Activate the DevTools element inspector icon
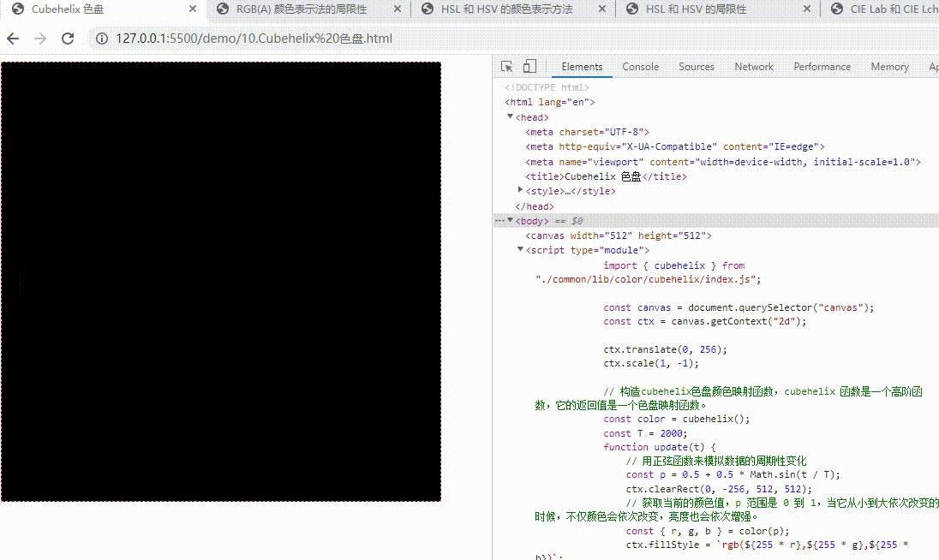The height and width of the screenshot is (560, 939). pyautogui.click(x=506, y=67)
